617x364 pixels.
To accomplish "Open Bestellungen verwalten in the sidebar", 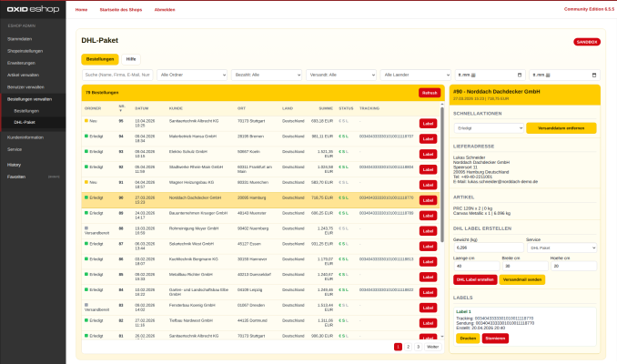I will tap(29, 99).
